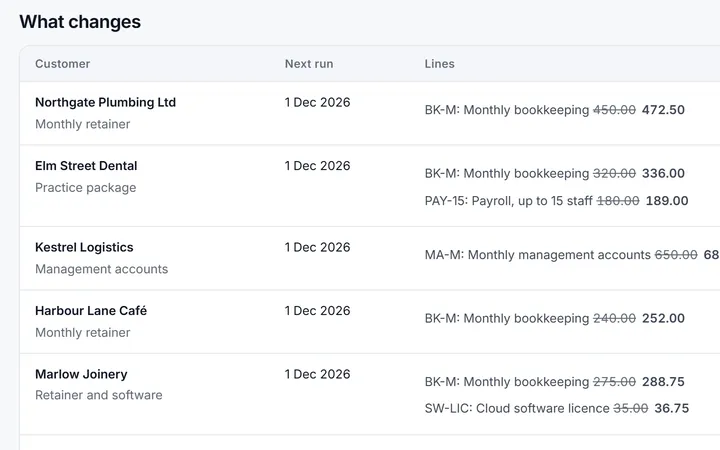Click the Practice package subtitle
The width and height of the screenshot is (720, 450).
[x=86, y=187]
